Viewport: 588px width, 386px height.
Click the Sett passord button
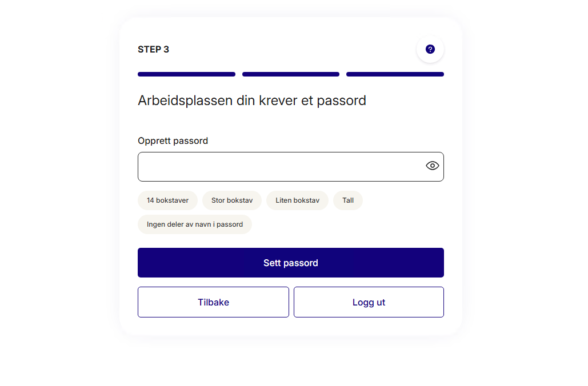290,263
